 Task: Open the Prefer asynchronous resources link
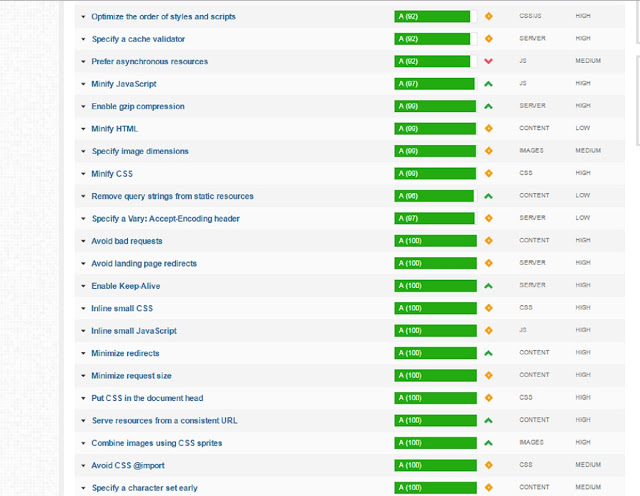point(149,62)
